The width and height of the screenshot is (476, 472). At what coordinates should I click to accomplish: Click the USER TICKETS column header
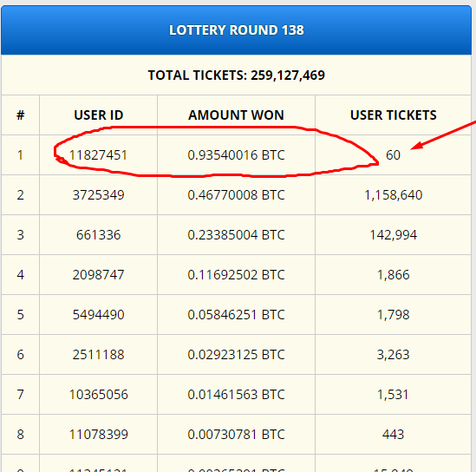(393, 115)
